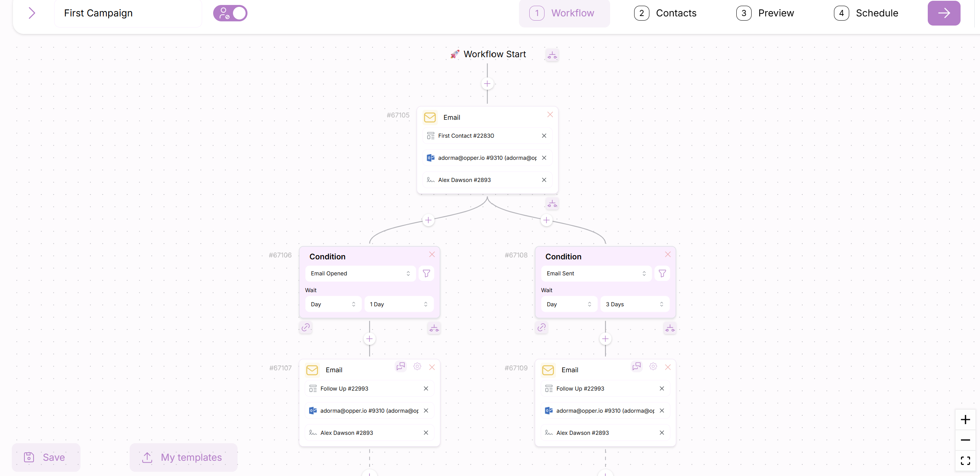Screen dimensions: 980x476
Task: Switch to the Contacts step tab
Action: click(665, 13)
